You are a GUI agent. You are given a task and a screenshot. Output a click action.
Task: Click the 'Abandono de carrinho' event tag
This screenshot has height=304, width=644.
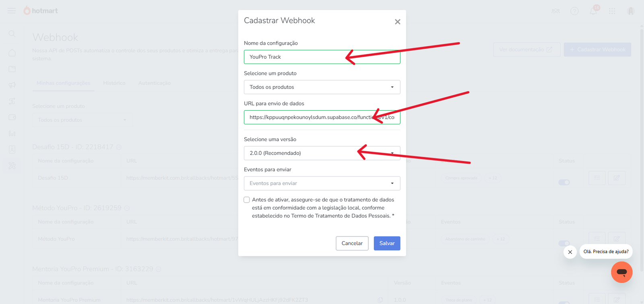pyautogui.click(x=465, y=239)
